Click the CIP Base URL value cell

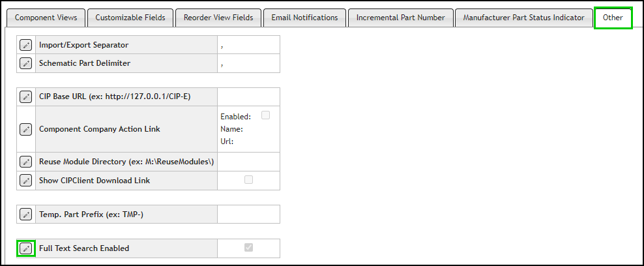point(248,97)
